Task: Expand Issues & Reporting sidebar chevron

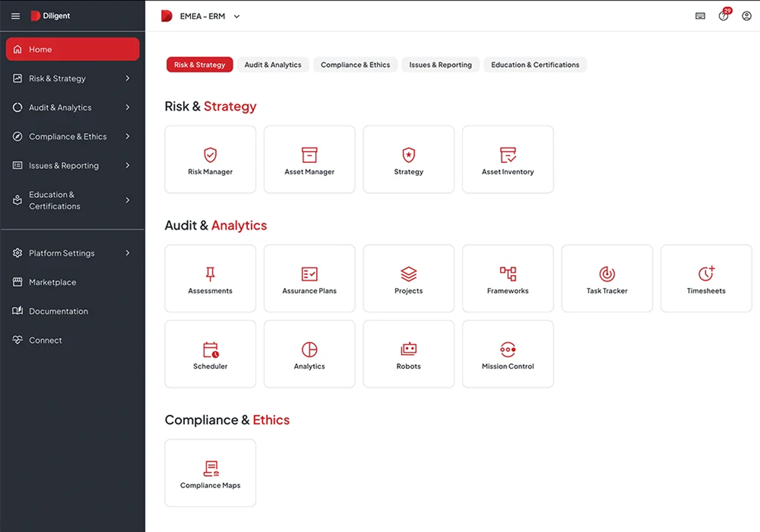Action: click(x=127, y=165)
